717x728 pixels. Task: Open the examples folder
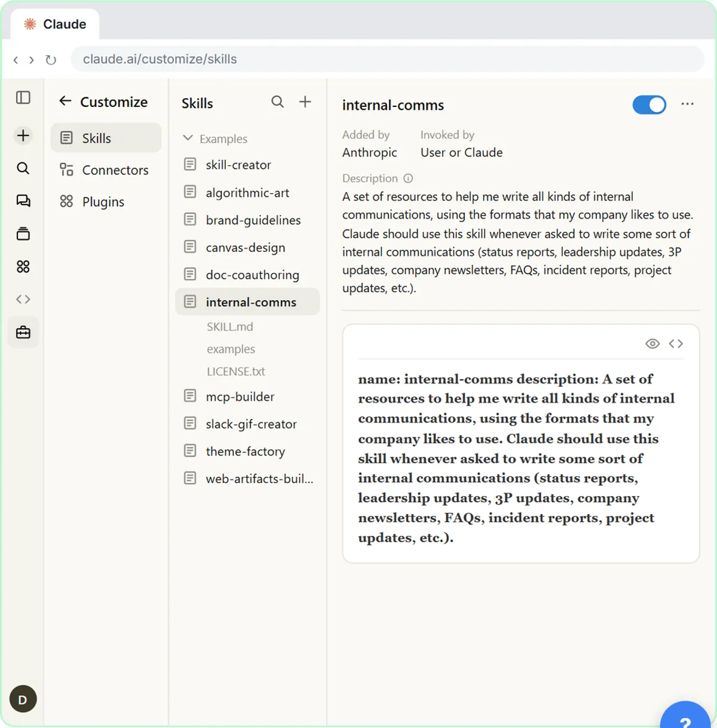coord(231,349)
